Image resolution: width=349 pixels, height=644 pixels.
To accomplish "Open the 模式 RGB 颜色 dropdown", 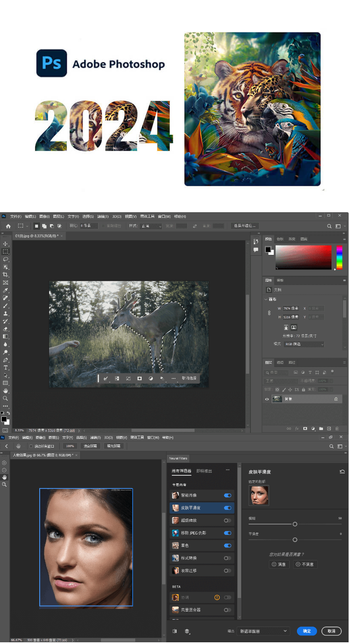I will (x=304, y=344).
